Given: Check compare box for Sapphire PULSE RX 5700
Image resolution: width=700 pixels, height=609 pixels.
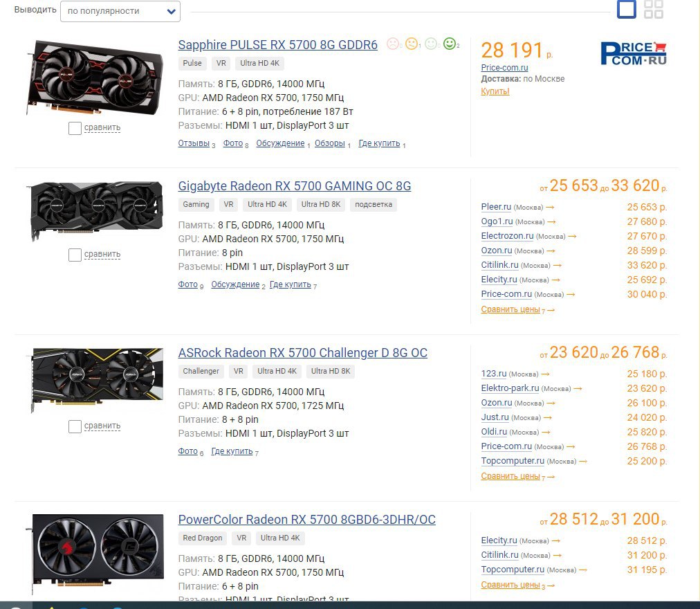Looking at the screenshot, I should 75,128.
